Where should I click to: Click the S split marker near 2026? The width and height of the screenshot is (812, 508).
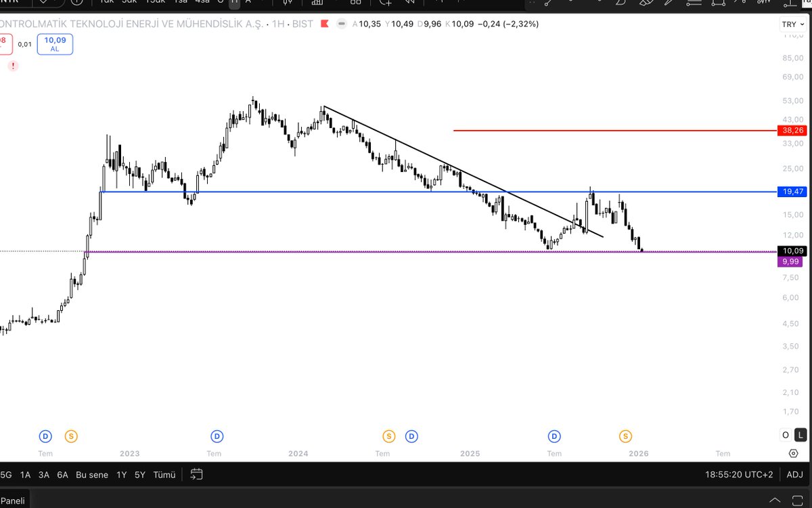pos(626,436)
